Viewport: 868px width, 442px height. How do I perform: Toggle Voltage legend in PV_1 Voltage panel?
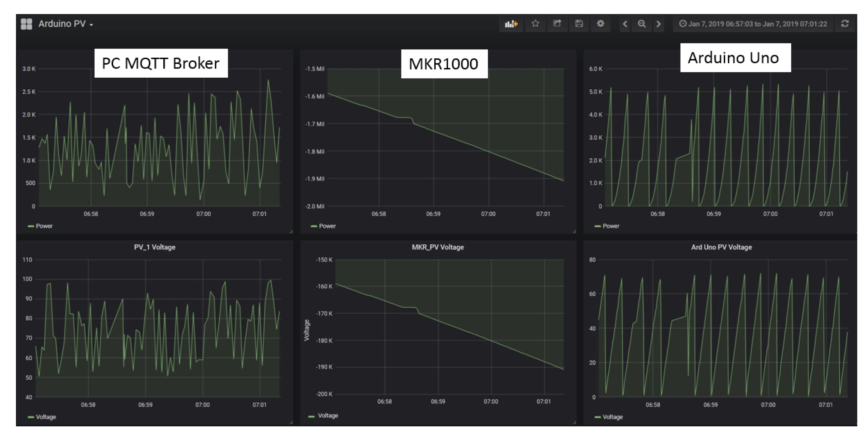pyautogui.click(x=46, y=417)
